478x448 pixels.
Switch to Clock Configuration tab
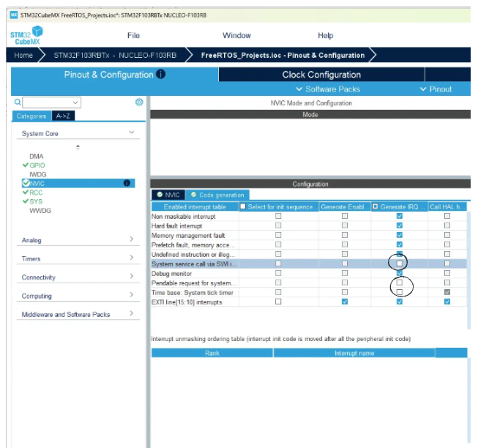tap(321, 75)
